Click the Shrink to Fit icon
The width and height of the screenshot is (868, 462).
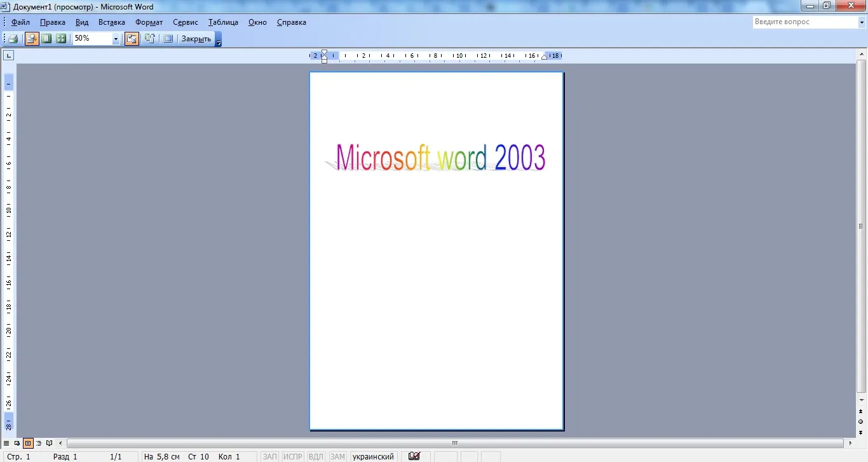click(x=150, y=39)
